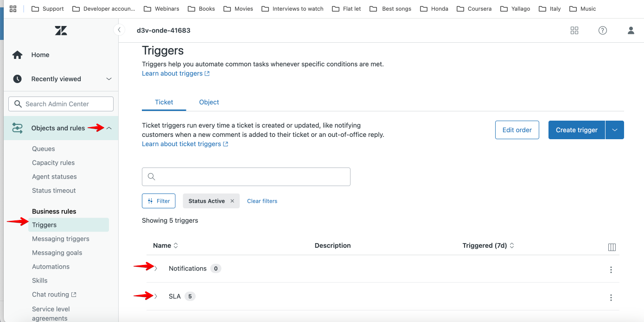644x322 pixels.
Task: Open the Zendesk products grid icon
Action: pyautogui.click(x=574, y=31)
